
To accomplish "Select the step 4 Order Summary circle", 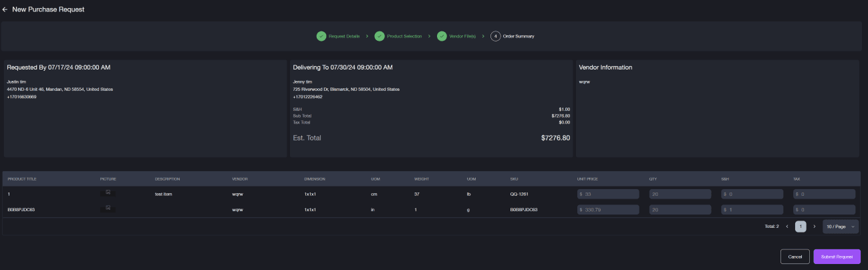I will pyautogui.click(x=495, y=36).
